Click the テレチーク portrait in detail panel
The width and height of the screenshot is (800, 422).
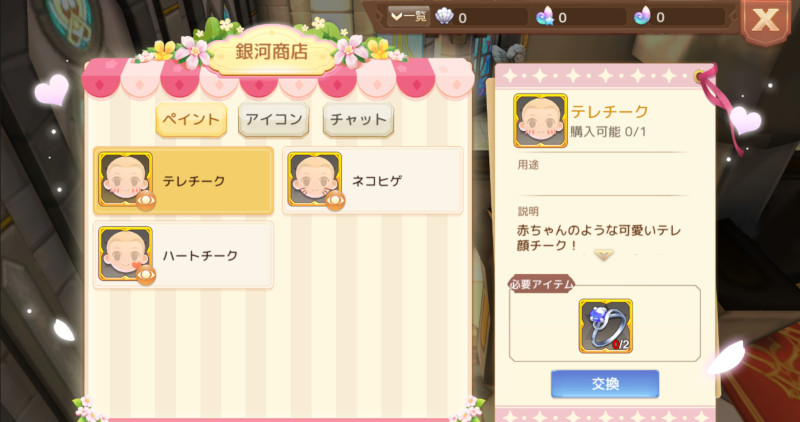[540, 121]
